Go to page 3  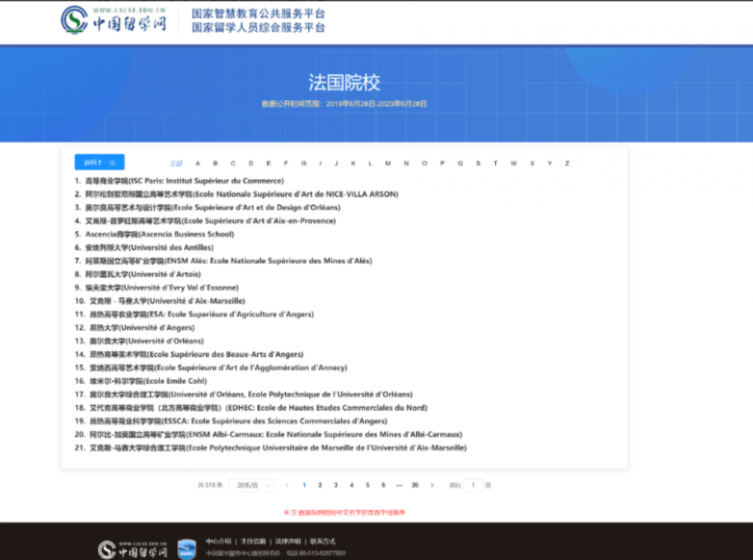click(x=336, y=486)
